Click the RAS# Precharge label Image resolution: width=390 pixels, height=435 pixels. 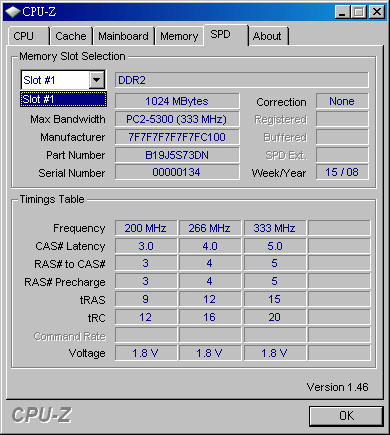pyautogui.click(x=65, y=282)
